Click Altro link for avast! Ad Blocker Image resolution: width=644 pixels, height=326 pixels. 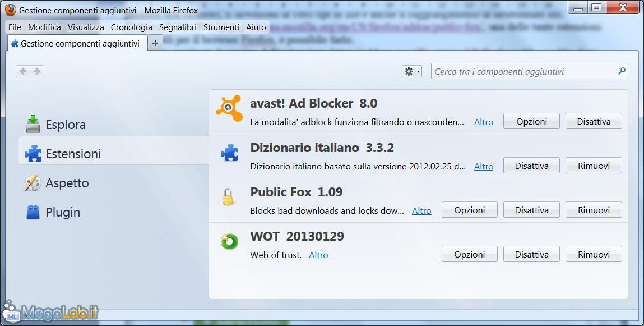pyautogui.click(x=483, y=122)
